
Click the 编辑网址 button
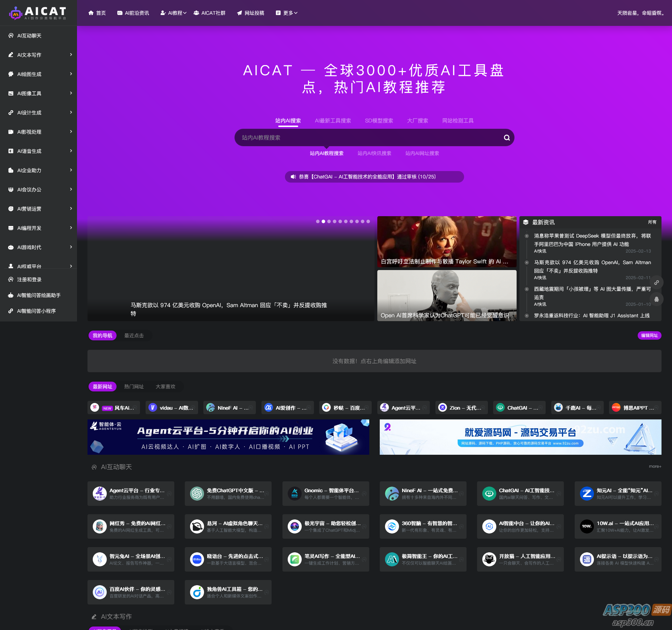(x=649, y=335)
